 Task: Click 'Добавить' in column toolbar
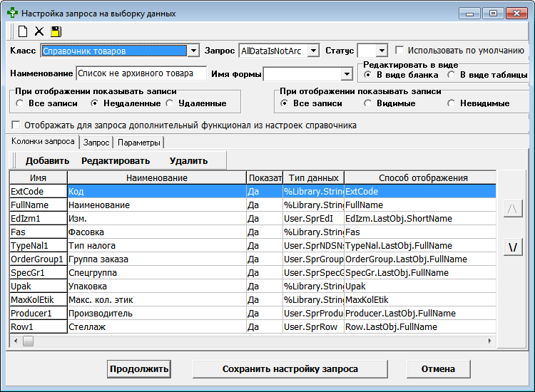click(47, 161)
